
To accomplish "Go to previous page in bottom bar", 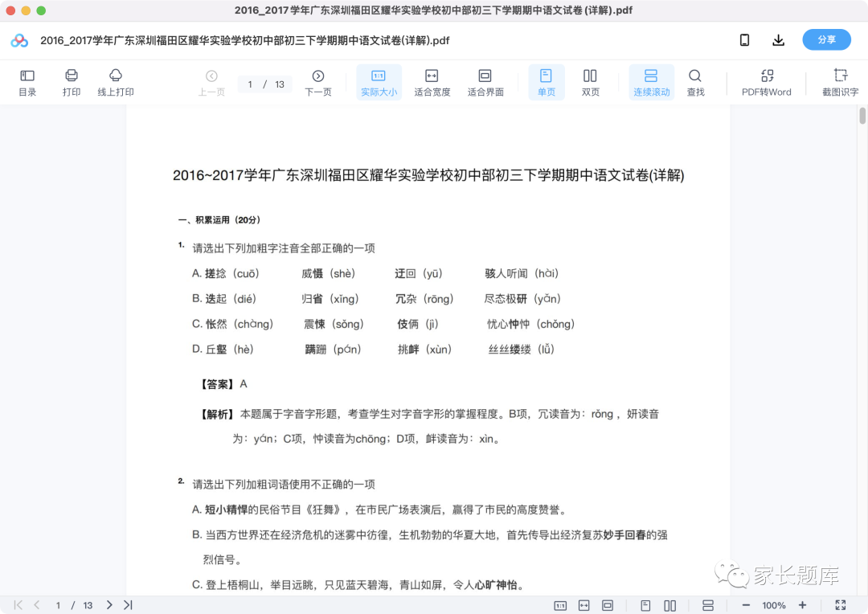I will pyautogui.click(x=36, y=605).
